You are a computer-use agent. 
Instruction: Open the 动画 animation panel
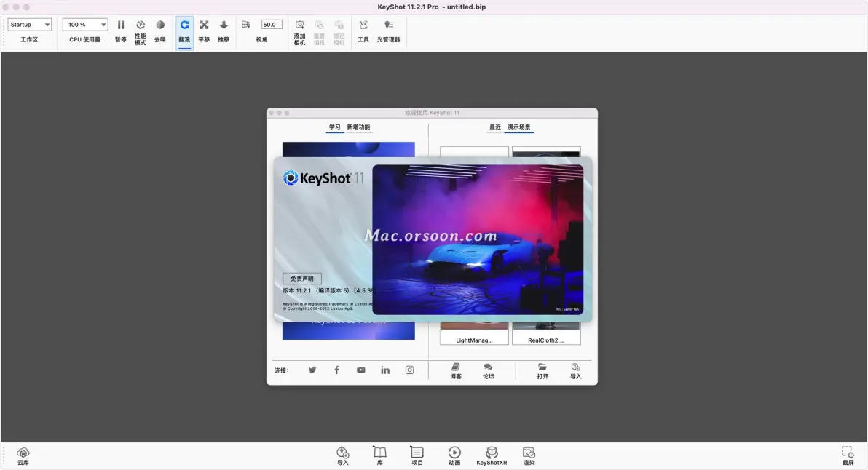(454, 456)
